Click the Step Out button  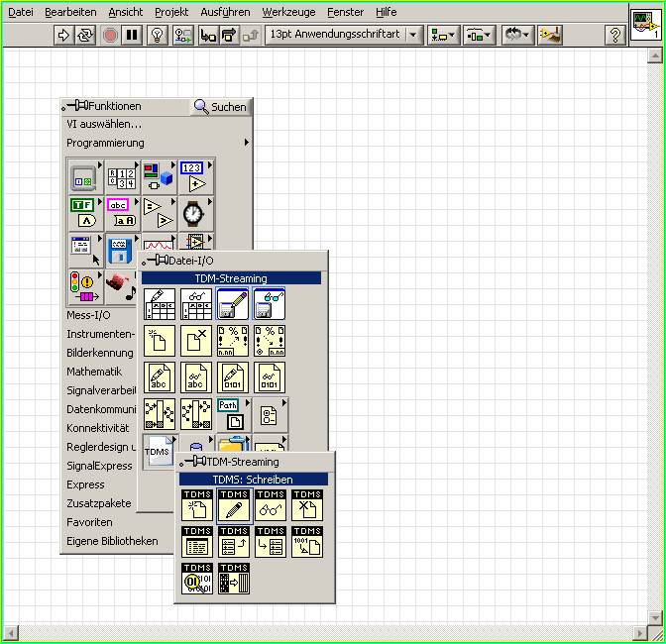pyautogui.click(x=251, y=35)
